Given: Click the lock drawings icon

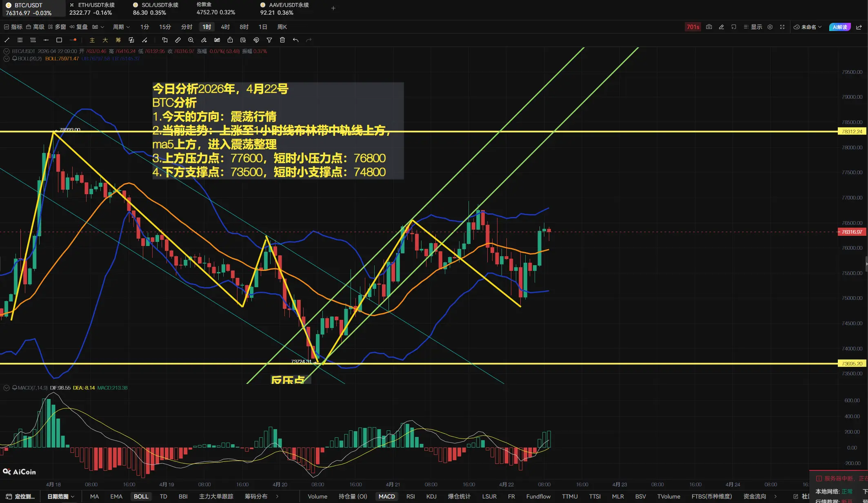Looking at the screenshot, I should pos(230,40).
